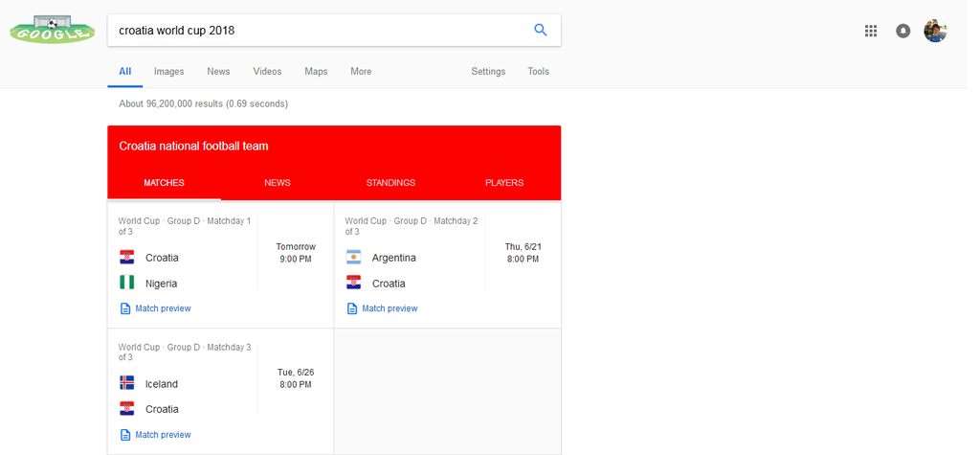Open the team NEWS tab
The width and height of the screenshot is (980, 455).
(278, 183)
